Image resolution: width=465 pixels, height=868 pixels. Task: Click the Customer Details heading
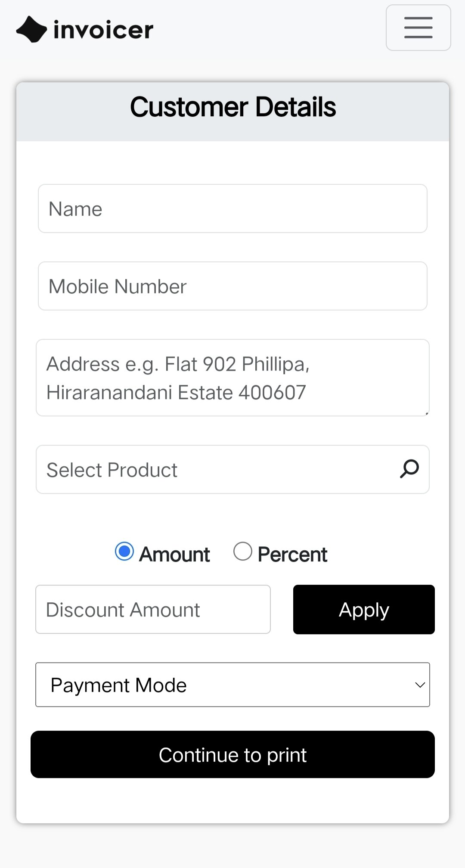pyautogui.click(x=233, y=107)
